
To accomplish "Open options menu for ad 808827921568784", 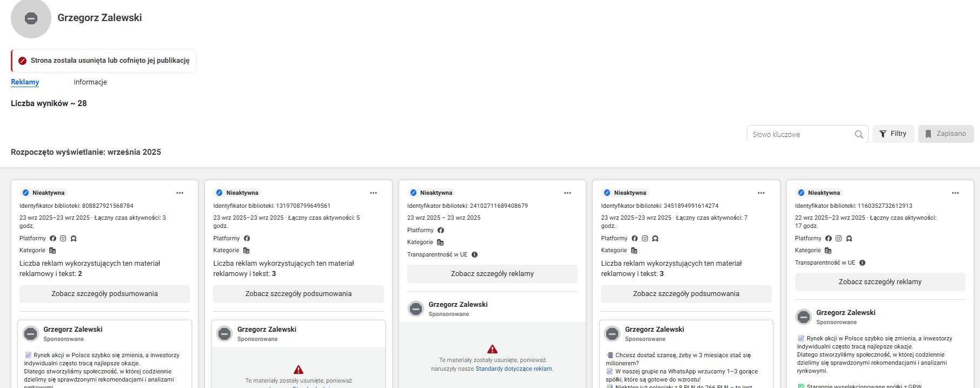I will pyautogui.click(x=180, y=193).
